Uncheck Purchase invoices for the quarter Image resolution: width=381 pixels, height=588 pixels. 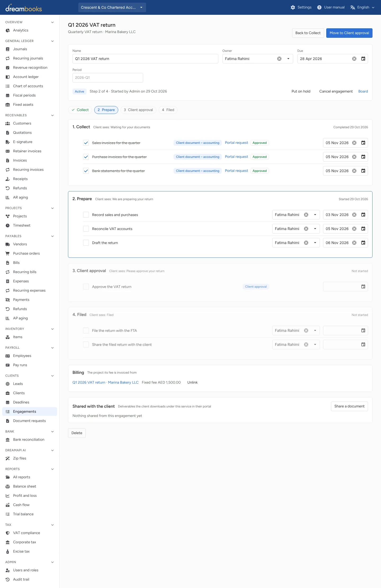[x=86, y=157]
